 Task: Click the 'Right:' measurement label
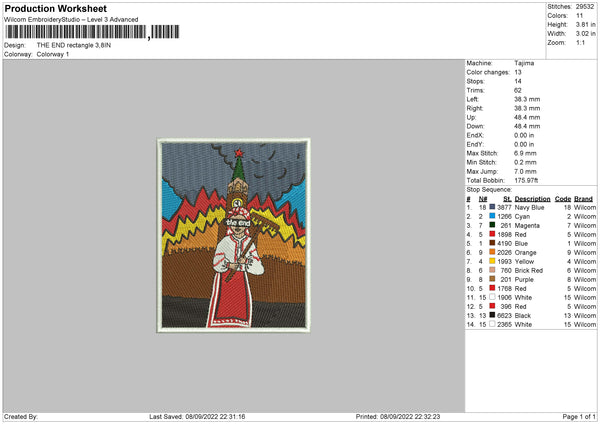click(x=474, y=108)
